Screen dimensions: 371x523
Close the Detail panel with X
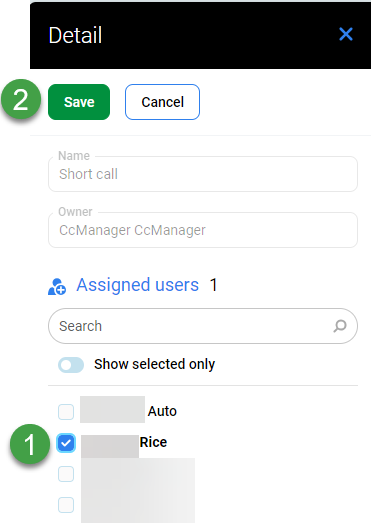coord(346,34)
